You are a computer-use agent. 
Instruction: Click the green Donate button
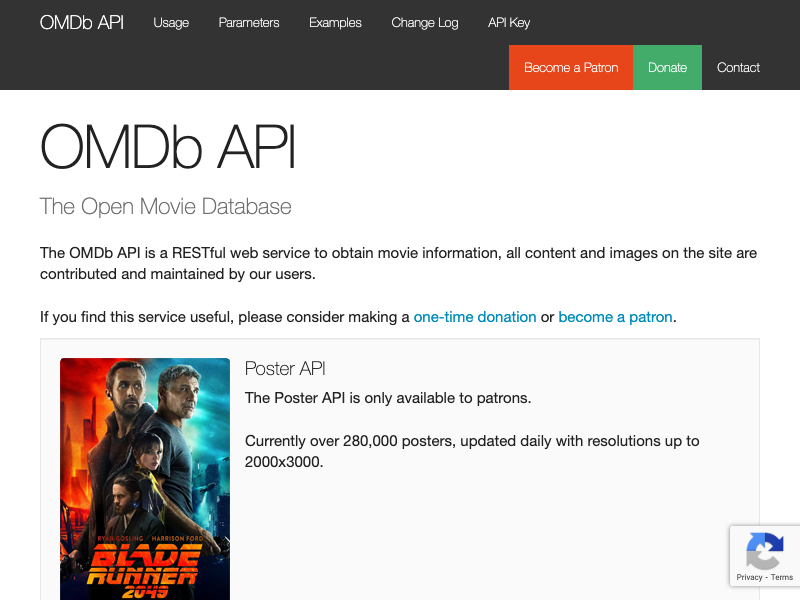tap(667, 67)
